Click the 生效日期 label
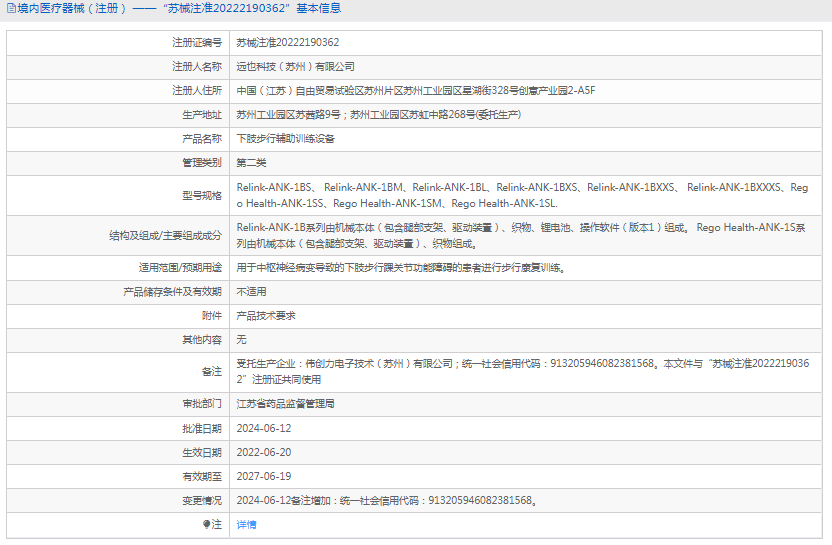This screenshot has width=832, height=545. click(202, 452)
